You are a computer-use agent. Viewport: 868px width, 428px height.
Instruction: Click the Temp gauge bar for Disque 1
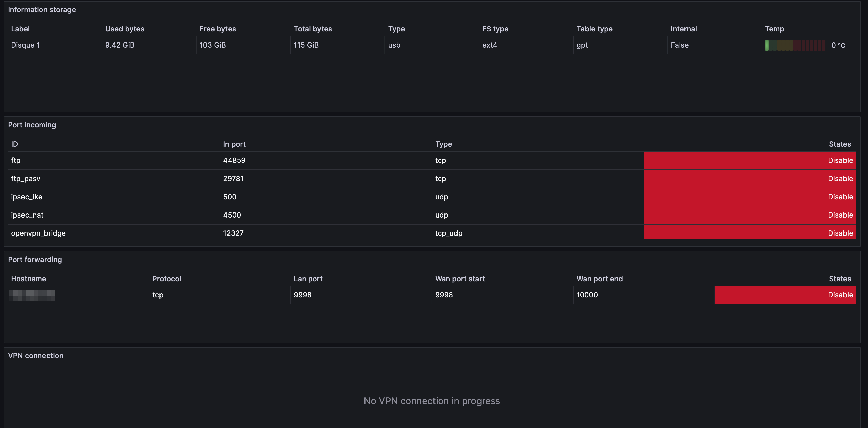click(x=795, y=45)
